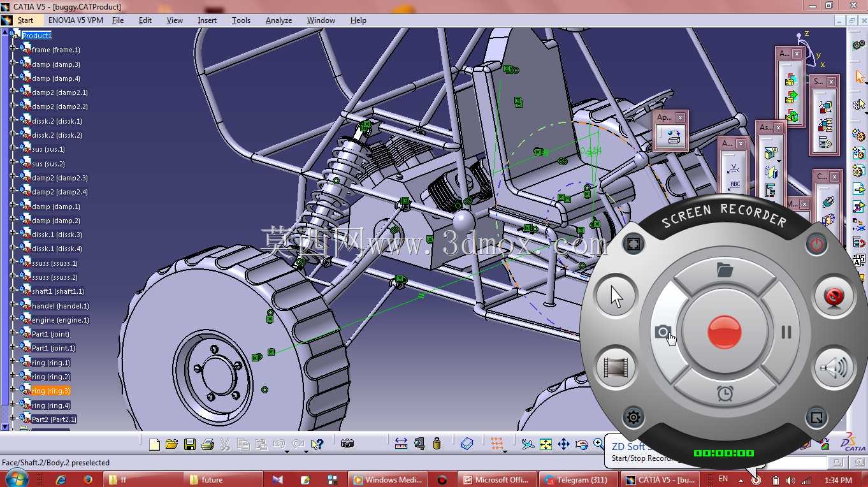Click the weld feature annotation icon
Viewport: 868px width, 487px height.
point(735,168)
